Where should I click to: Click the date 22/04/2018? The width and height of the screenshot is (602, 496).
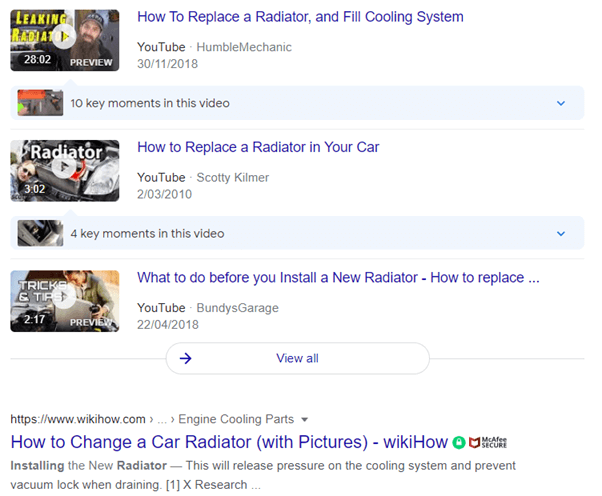pyautogui.click(x=168, y=325)
